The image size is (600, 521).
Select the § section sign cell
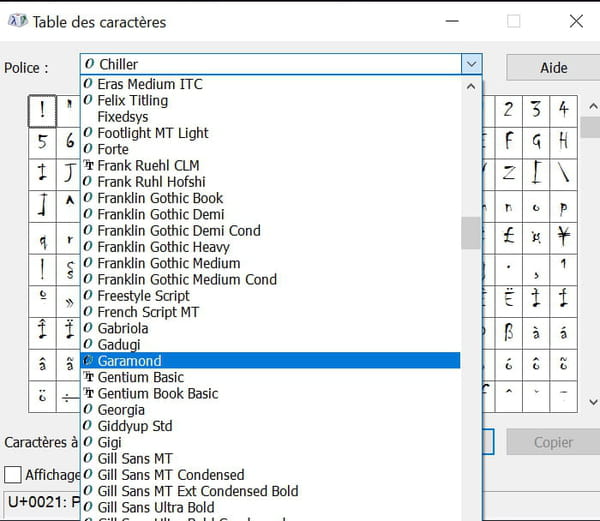click(69, 270)
